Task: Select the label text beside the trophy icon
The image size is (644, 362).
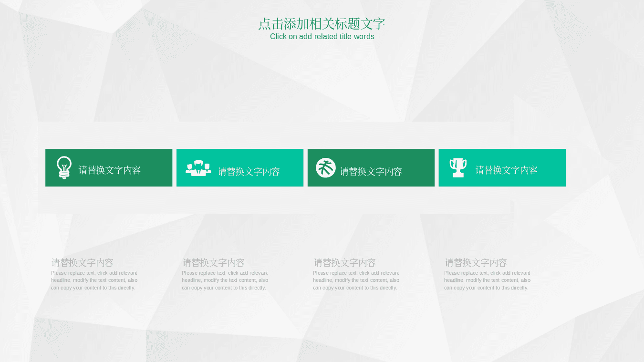Action: click(x=507, y=170)
